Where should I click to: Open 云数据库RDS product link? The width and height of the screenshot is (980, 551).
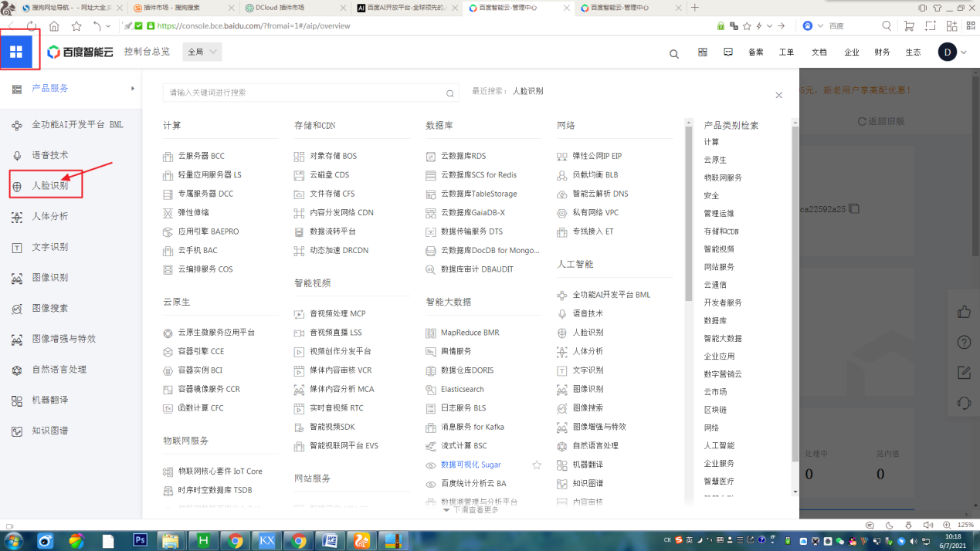463,156
